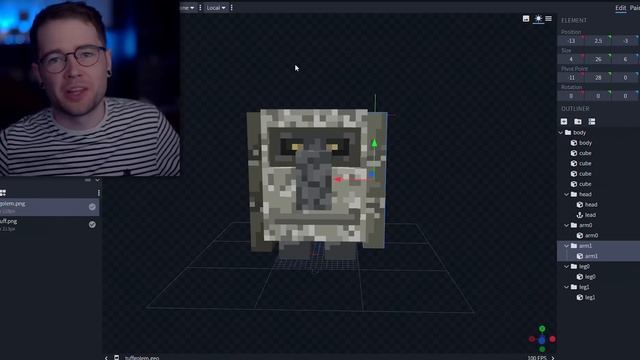Open the viewport hamburger menu

(549, 19)
